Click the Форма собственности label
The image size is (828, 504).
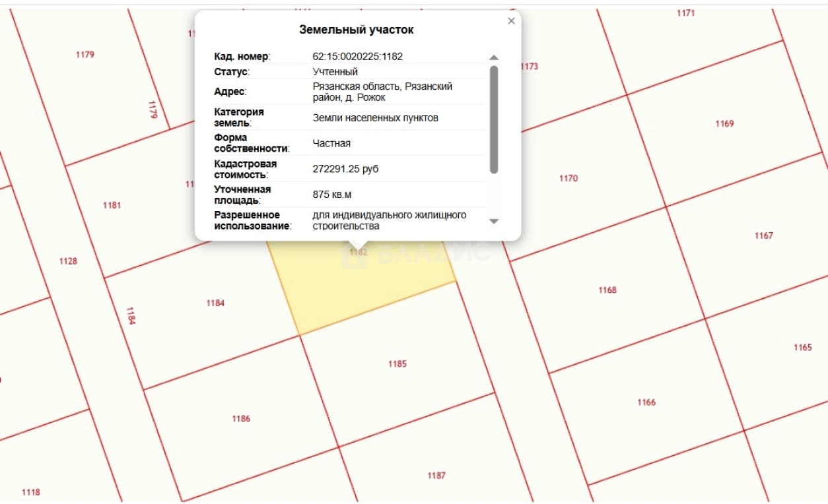click(252, 143)
